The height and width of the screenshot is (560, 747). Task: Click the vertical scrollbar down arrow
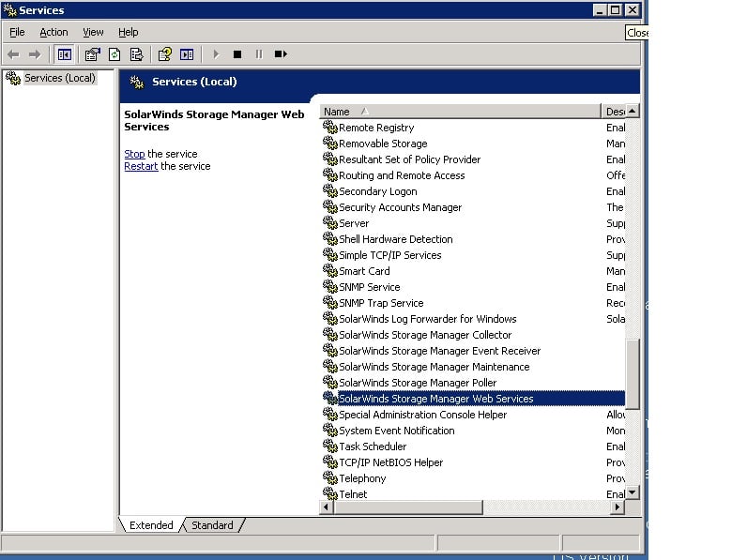tap(633, 492)
